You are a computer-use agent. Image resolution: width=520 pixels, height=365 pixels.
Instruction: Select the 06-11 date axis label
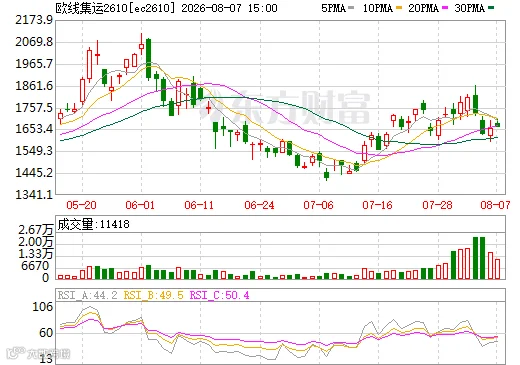click(x=199, y=205)
